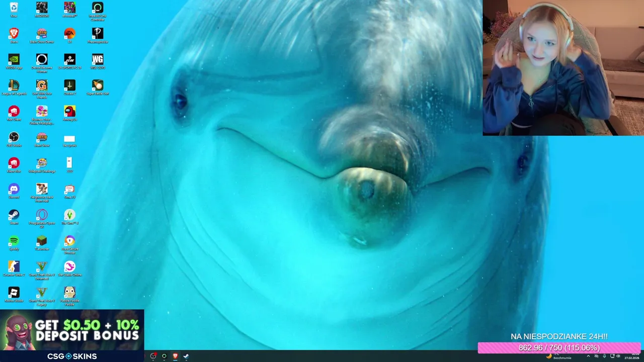This screenshot has width=644, height=362.
Task: Launch the EA app shortcut
Action: click(69, 35)
